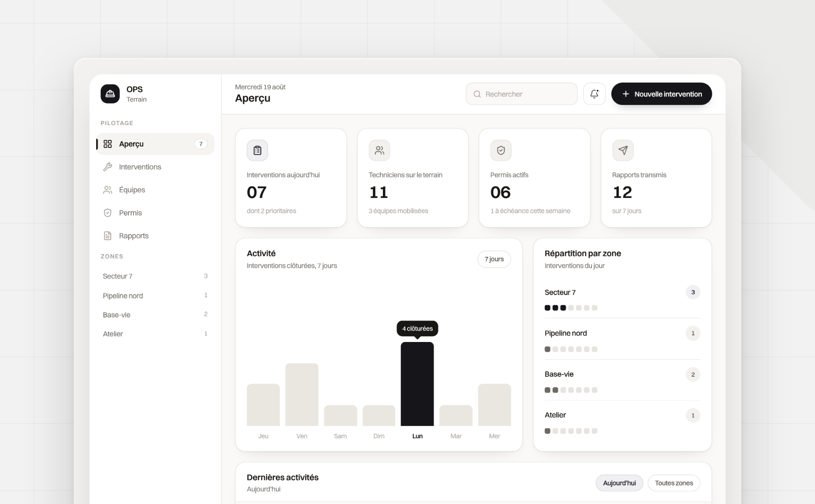Image resolution: width=815 pixels, height=504 pixels.
Task: Click the Secteur 7 dot progress indicator
Action: tap(571, 308)
